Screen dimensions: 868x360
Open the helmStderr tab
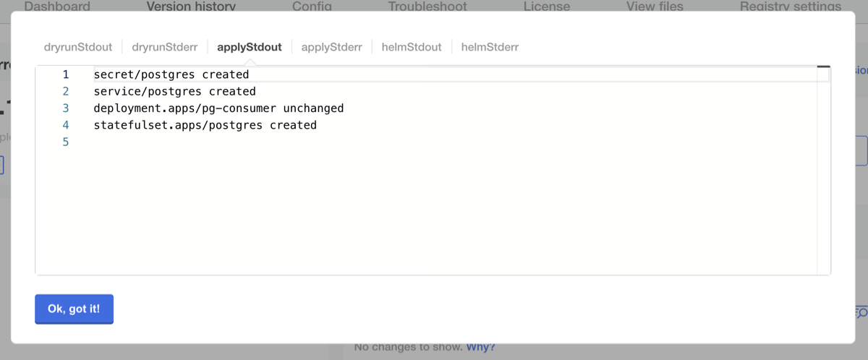[490, 48]
